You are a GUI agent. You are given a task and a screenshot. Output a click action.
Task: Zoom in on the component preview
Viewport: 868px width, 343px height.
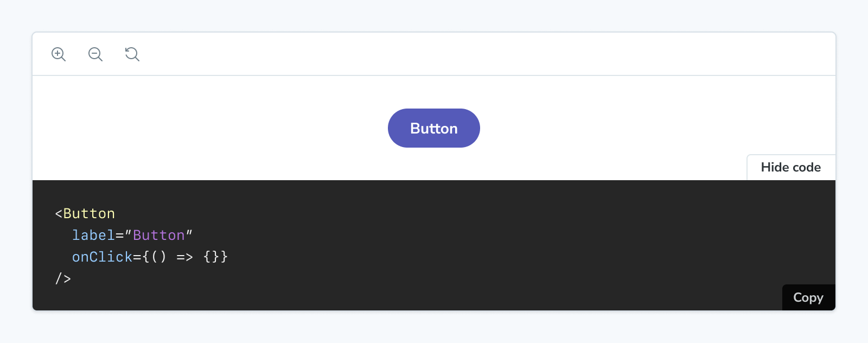pyautogui.click(x=59, y=54)
